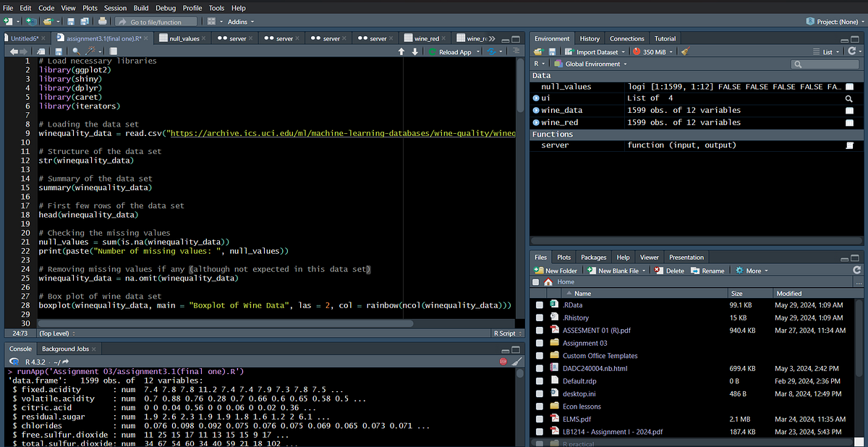This screenshot has height=447, width=868.
Task: Open the code tools magic wand
Action: point(92,51)
